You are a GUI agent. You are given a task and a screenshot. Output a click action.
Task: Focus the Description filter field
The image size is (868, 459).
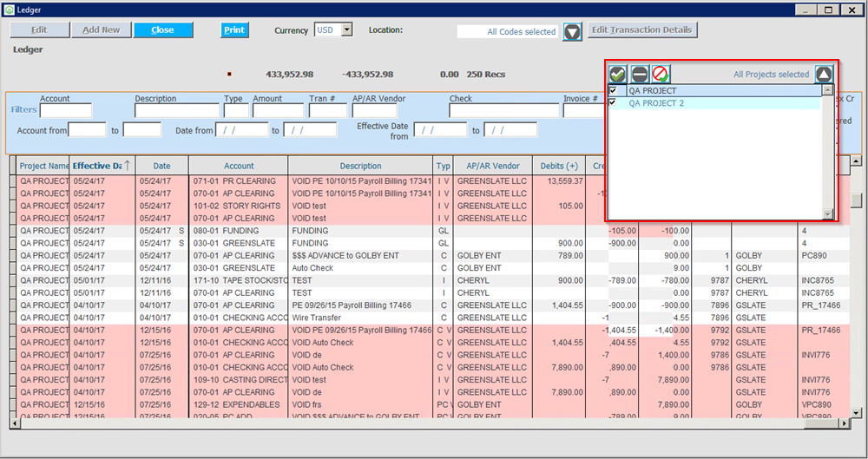point(177,110)
